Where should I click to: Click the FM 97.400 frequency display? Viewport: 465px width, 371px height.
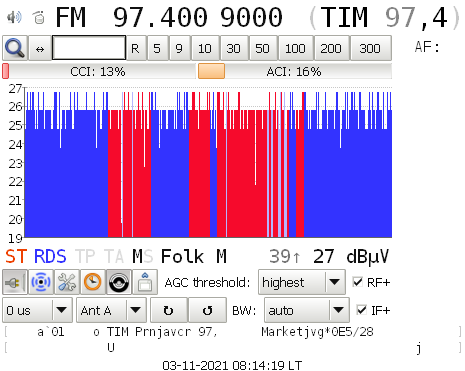pos(131,17)
